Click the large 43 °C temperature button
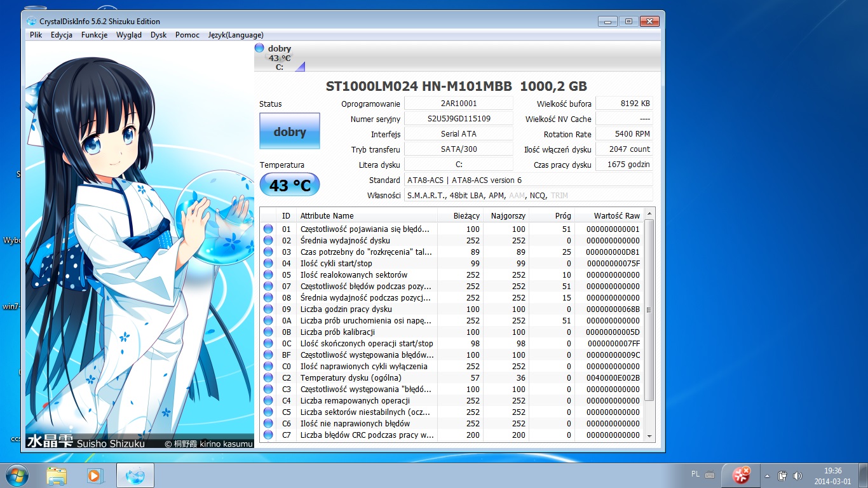The width and height of the screenshot is (868, 488). click(x=290, y=185)
